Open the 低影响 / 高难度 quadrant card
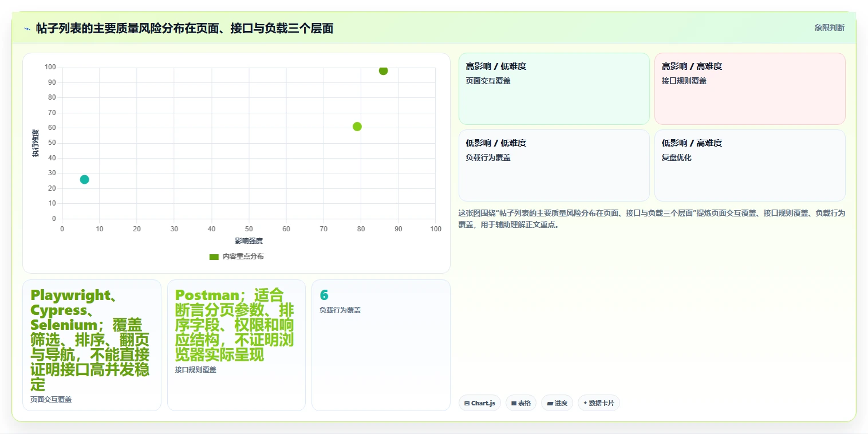 click(750, 165)
